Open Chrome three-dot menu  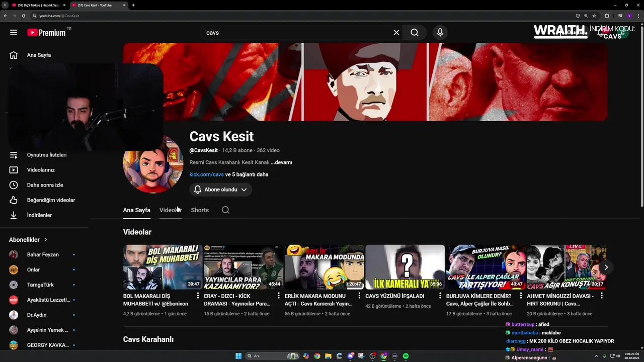tap(638, 16)
